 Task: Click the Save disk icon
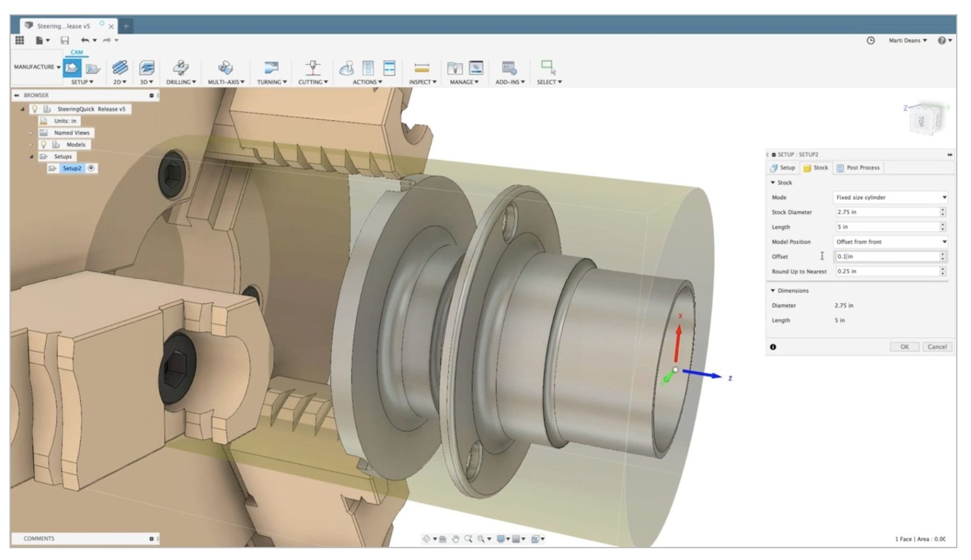click(65, 40)
